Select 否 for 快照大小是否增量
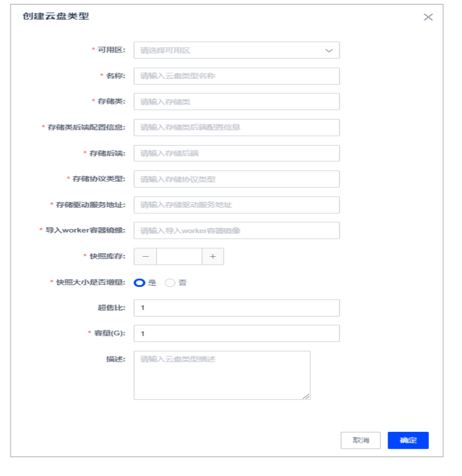The image size is (462, 476). 170,283
